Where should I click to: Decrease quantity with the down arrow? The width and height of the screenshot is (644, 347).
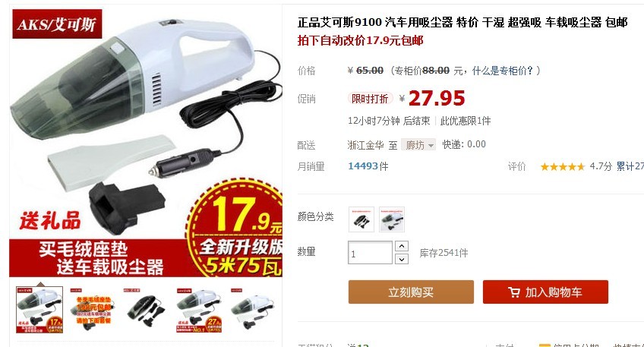click(x=402, y=259)
